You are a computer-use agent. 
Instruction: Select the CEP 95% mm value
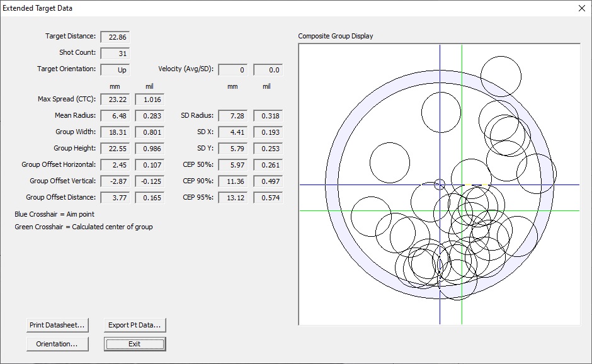coord(233,198)
